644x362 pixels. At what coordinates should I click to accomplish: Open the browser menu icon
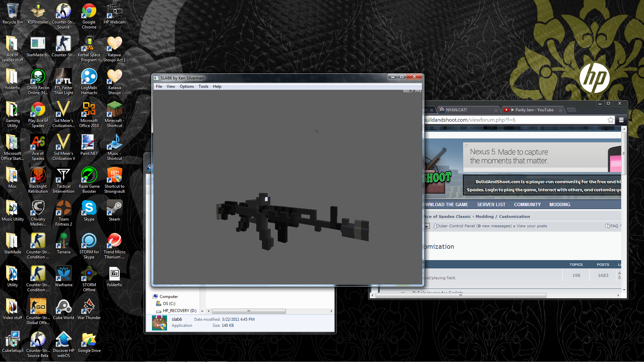[622, 120]
